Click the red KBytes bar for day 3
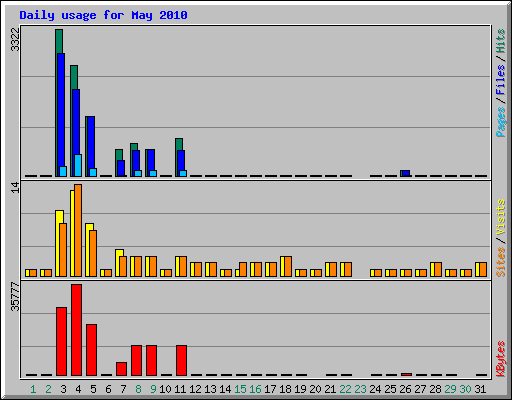The width and height of the screenshot is (512, 400). [61, 341]
